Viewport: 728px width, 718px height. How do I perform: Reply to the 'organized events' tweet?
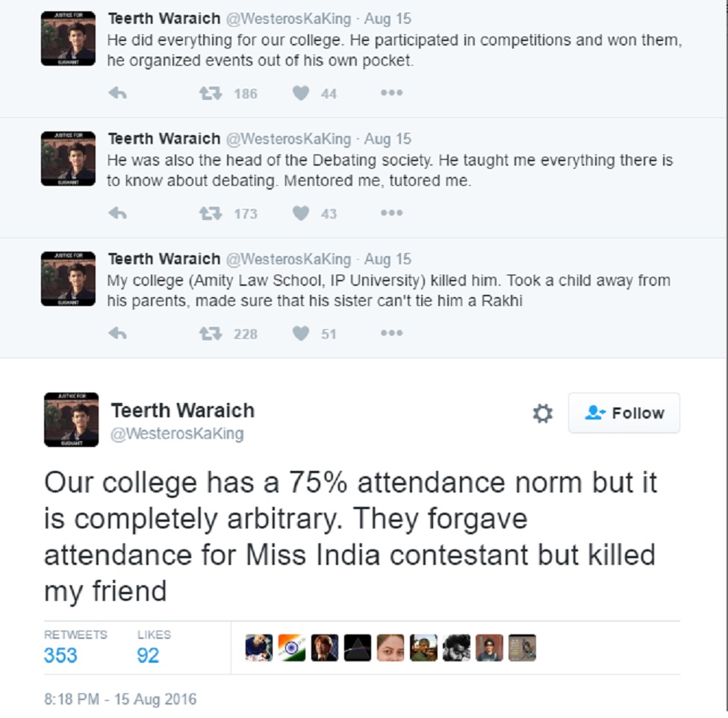[x=117, y=93]
